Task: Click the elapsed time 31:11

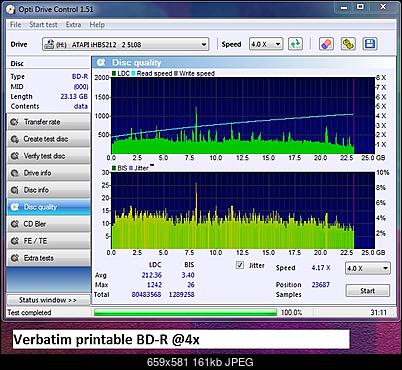Action: click(379, 313)
